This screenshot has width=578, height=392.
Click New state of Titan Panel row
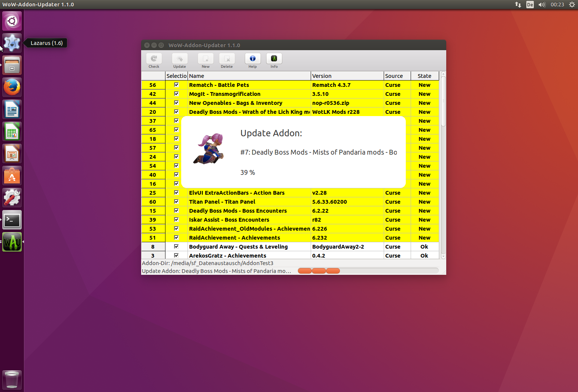[425, 201]
